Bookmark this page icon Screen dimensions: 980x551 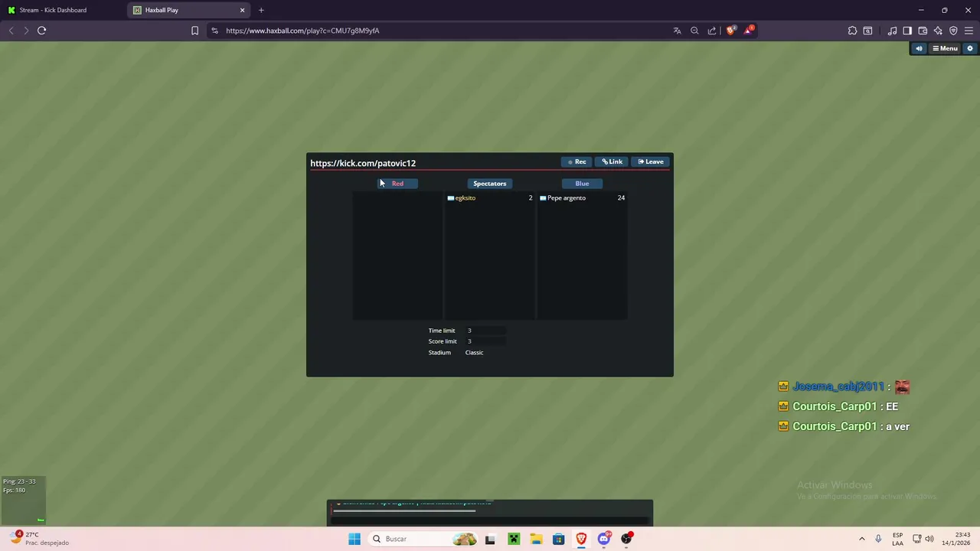click(194, 31)
